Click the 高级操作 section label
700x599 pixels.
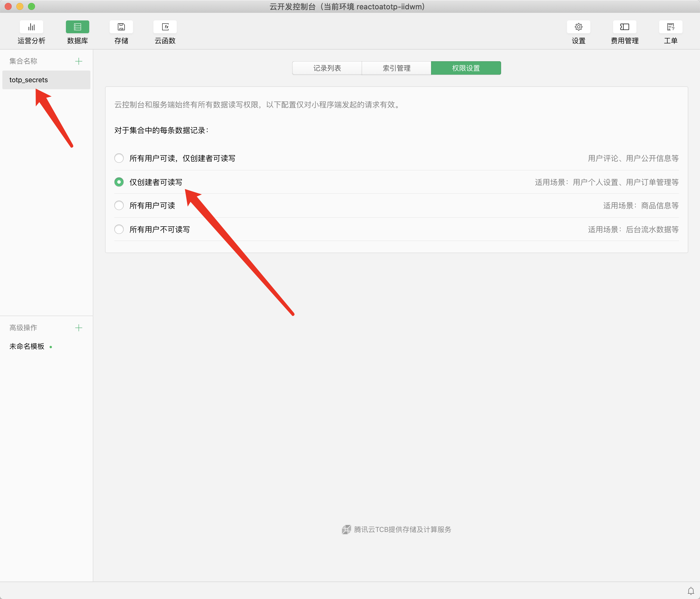23,328
